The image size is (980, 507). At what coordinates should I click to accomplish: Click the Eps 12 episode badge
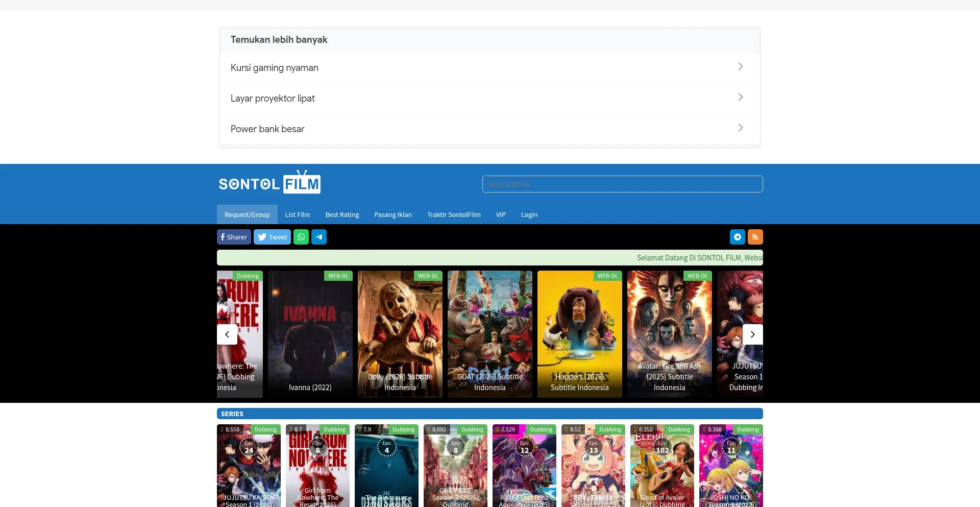524,447
